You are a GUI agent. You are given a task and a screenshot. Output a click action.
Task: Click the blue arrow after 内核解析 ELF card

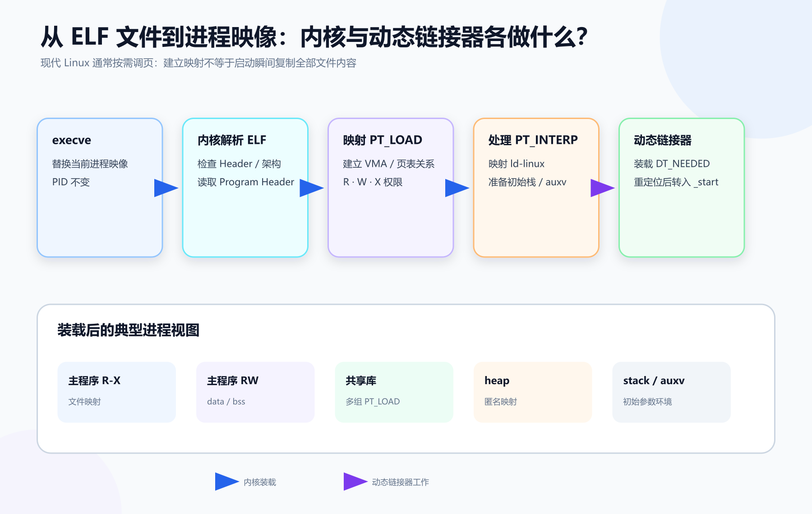(312, 188)
